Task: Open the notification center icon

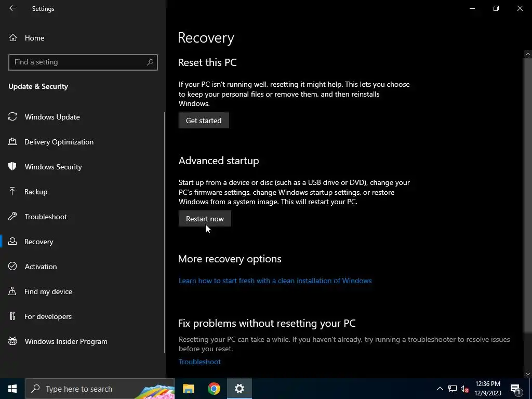Action: (515, 389)
